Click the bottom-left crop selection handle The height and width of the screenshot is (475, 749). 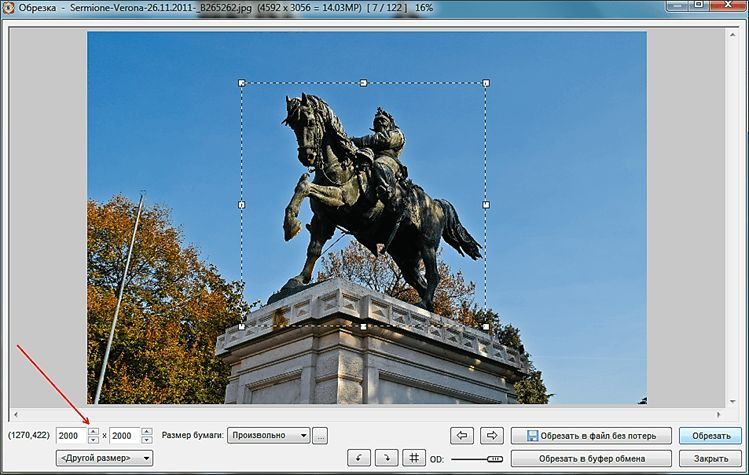point(242,327)
